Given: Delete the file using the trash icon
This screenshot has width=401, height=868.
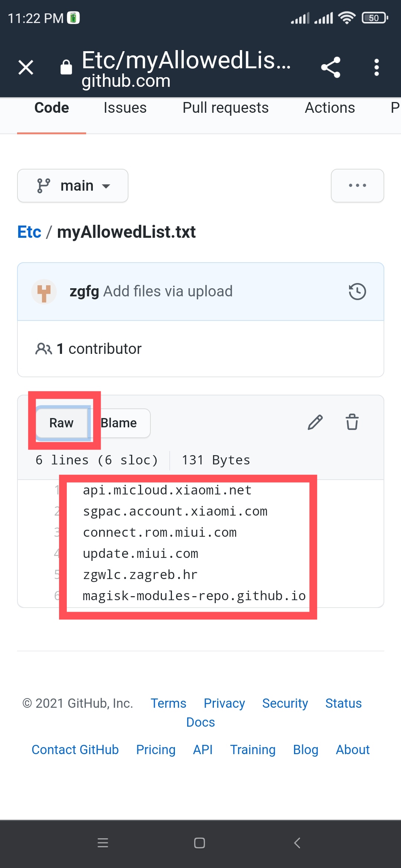Looking at the screenshot, I should [x=352, y=422].
